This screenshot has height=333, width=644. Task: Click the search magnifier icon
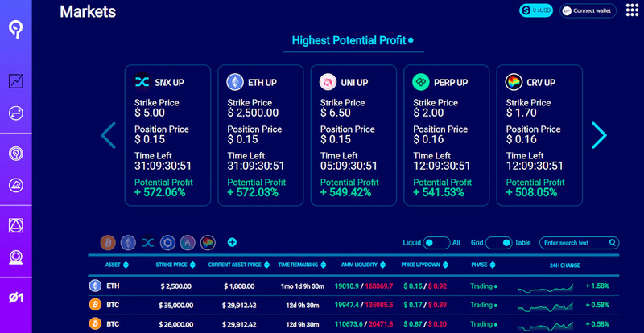612,243
